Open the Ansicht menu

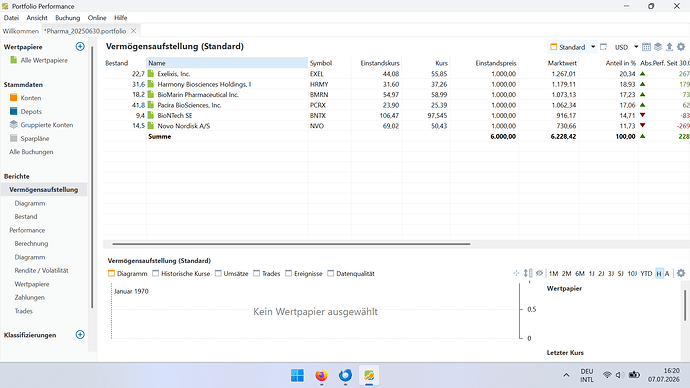pos(37,18)
